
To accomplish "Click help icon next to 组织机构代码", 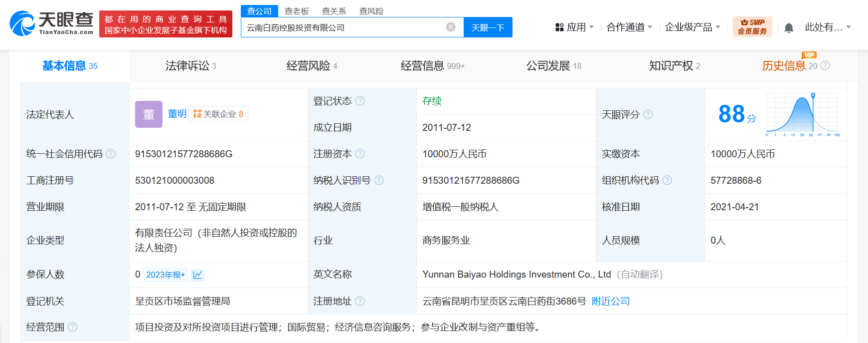I will (x=667, y=180).
